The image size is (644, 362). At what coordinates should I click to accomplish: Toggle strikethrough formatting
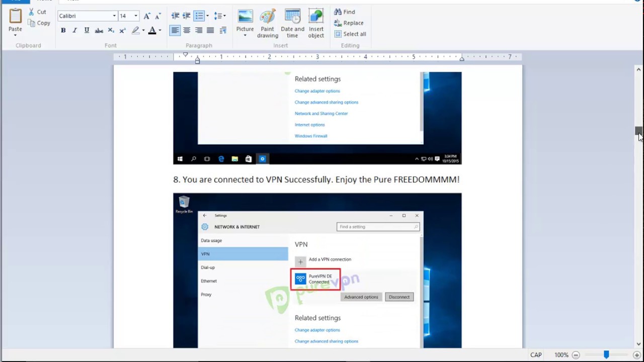pyautogui.click(x=99, y=31)
